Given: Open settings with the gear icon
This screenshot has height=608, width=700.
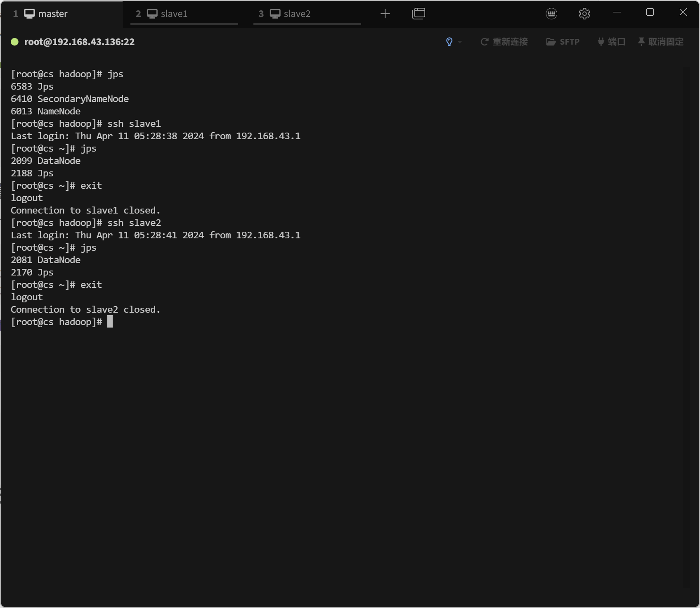Looking at the screenshot, I should [x=584, y=14].
